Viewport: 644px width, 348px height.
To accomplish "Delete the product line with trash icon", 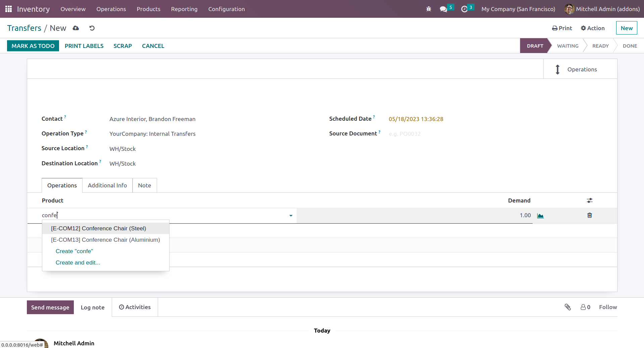I will 590,215.
